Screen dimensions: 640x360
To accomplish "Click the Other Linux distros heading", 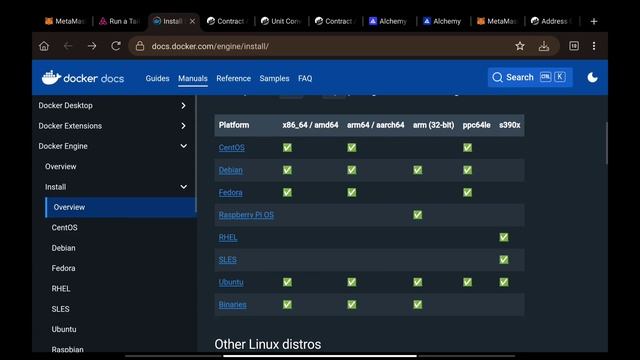I will pos(268,344).
